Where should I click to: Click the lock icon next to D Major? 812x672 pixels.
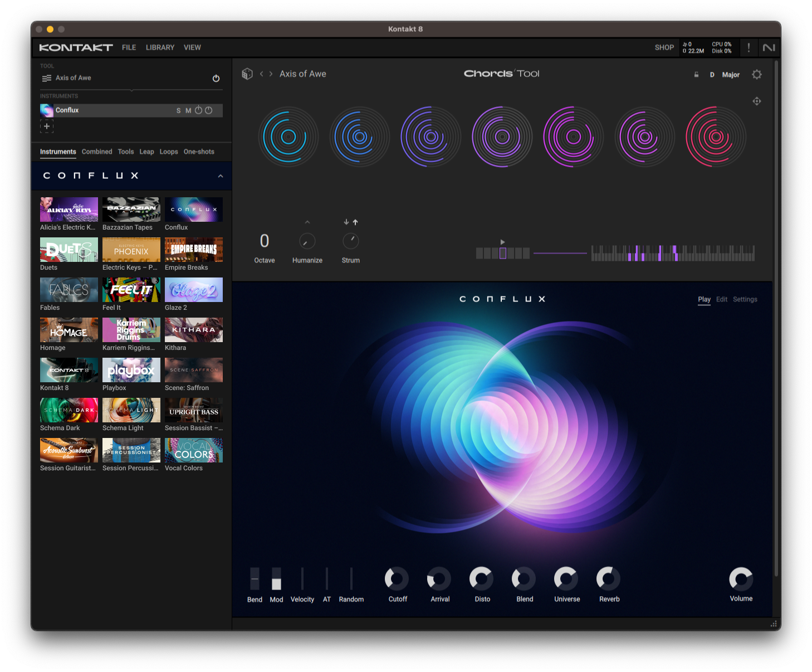pyautogui.click(x=696, y=74)
